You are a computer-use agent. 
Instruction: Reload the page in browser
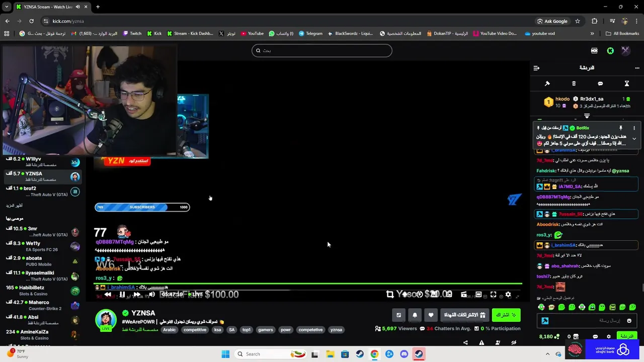coord(31,21)
